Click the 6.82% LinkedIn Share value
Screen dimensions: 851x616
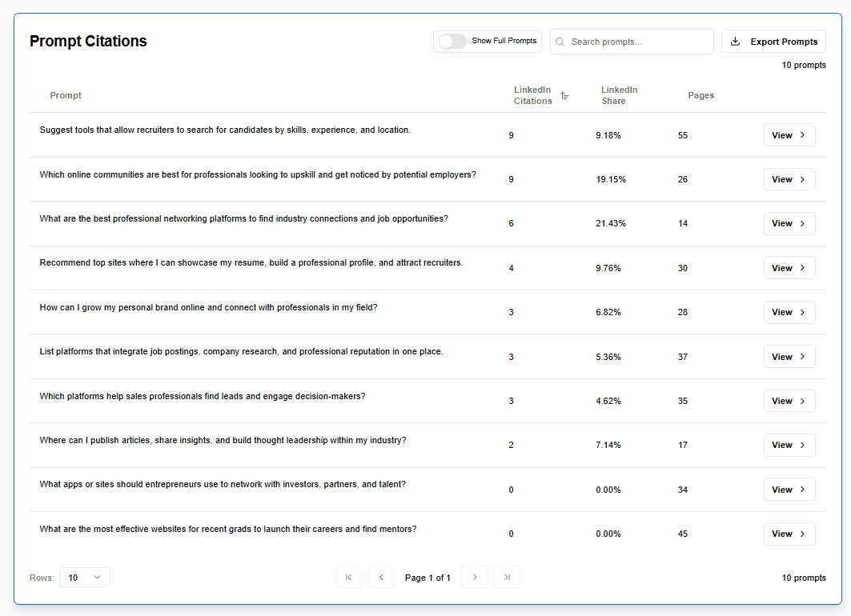click(x=608, y=312)
